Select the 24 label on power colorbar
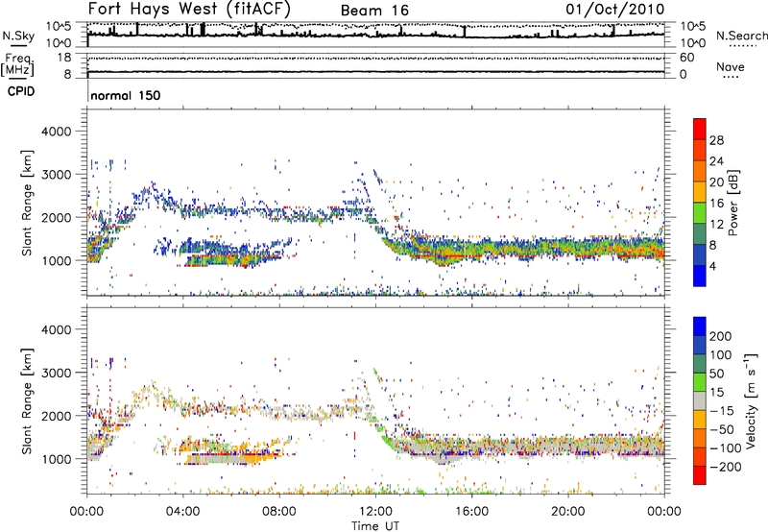 716,161
